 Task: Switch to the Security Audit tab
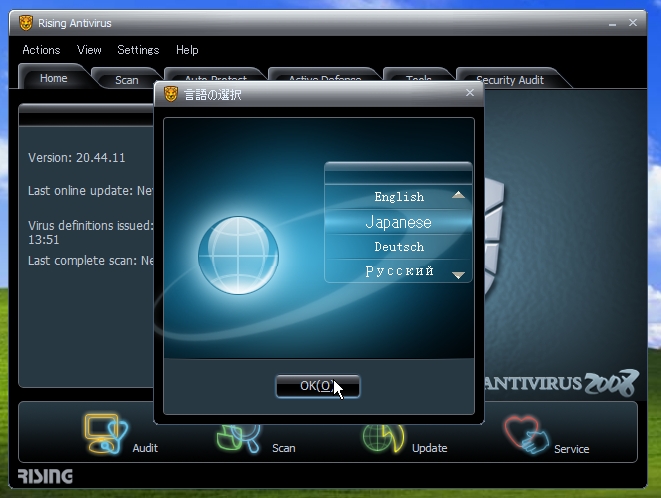(x=510, y=79)
